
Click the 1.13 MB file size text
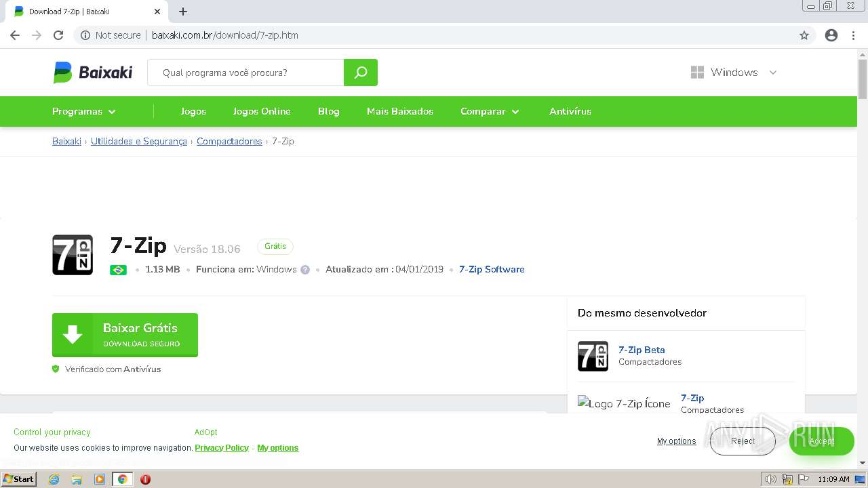(163, 269)
